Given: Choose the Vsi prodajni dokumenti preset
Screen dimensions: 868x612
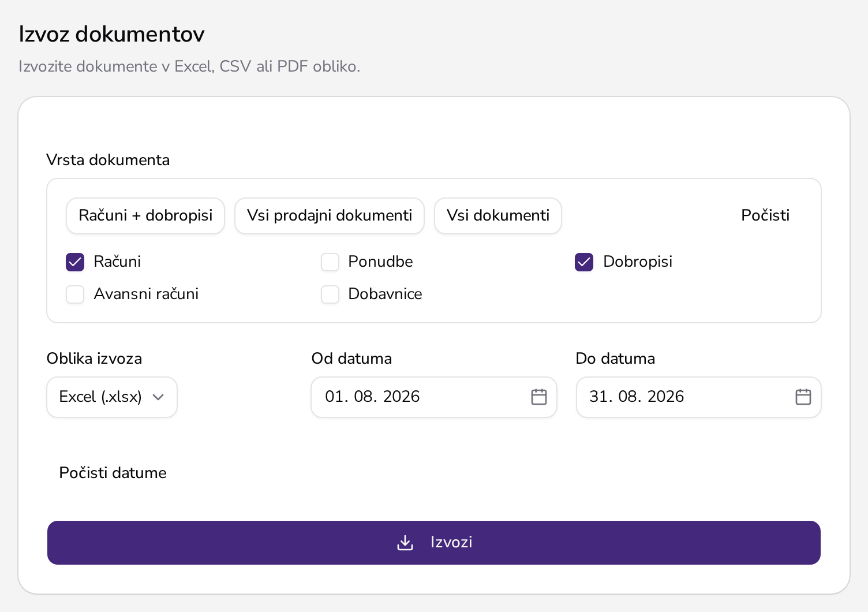Looking at the screenshot, I should point(330,216).
